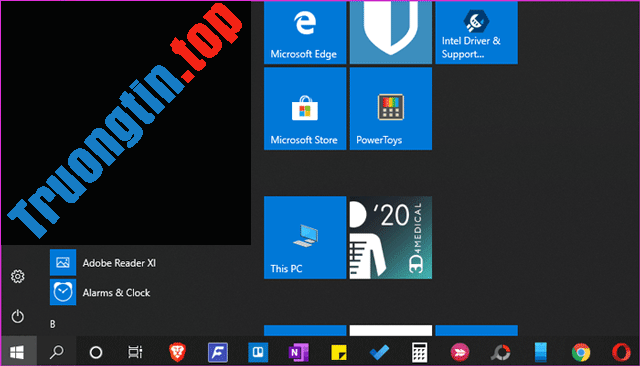
Task: Launch Calculator from the taskbar
Action: pyautogui.click(x=419, y=352)
